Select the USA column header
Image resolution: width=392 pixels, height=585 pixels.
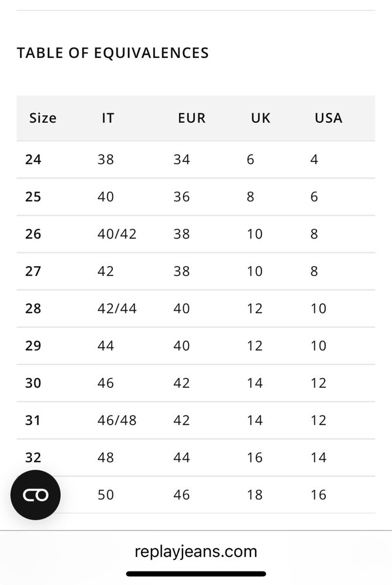(328, 118)
